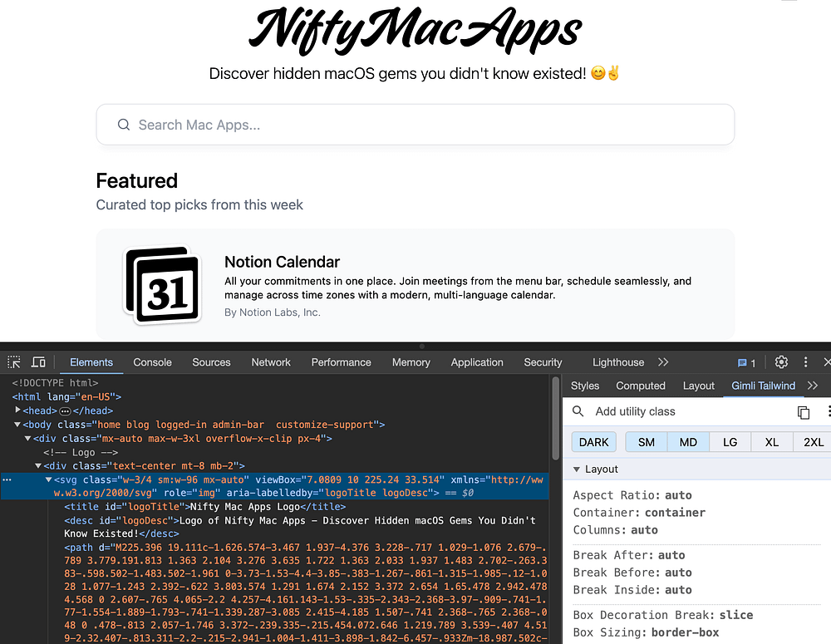831x644 pixels.
Task: Toggle the LG breakpoint button
Action: (730, 442)
